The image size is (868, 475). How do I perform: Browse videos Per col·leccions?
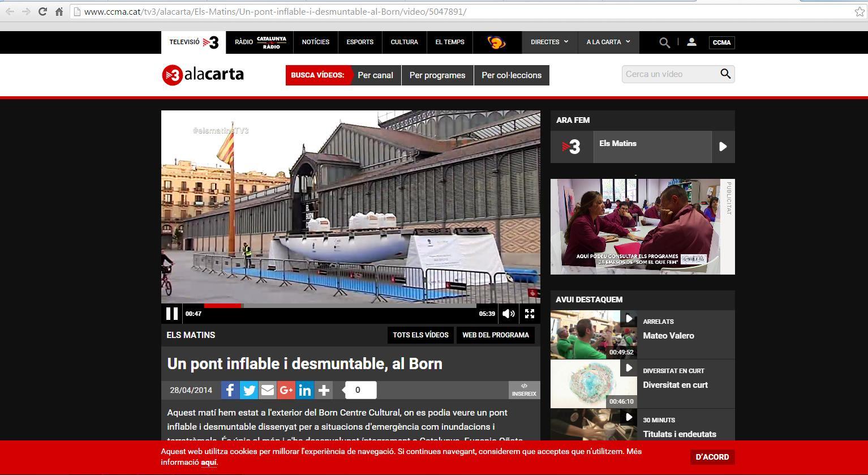point(512,75)
